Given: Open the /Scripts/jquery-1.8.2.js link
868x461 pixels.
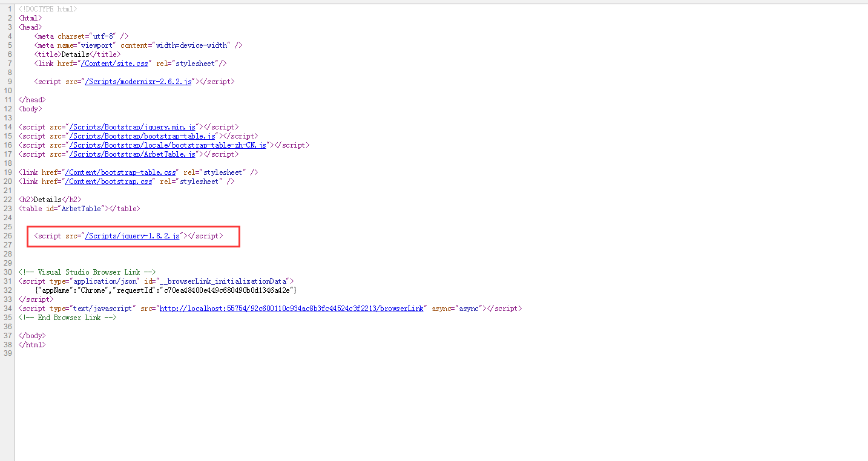Looking at the screenshot, I should (133, 236).
